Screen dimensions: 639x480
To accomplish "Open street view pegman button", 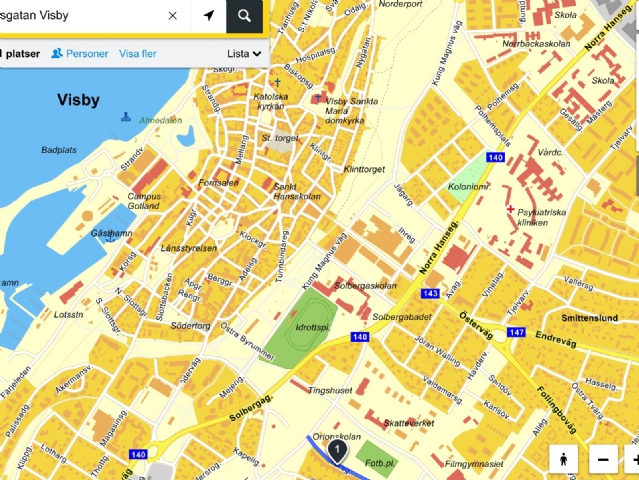I will coord(564,459).
